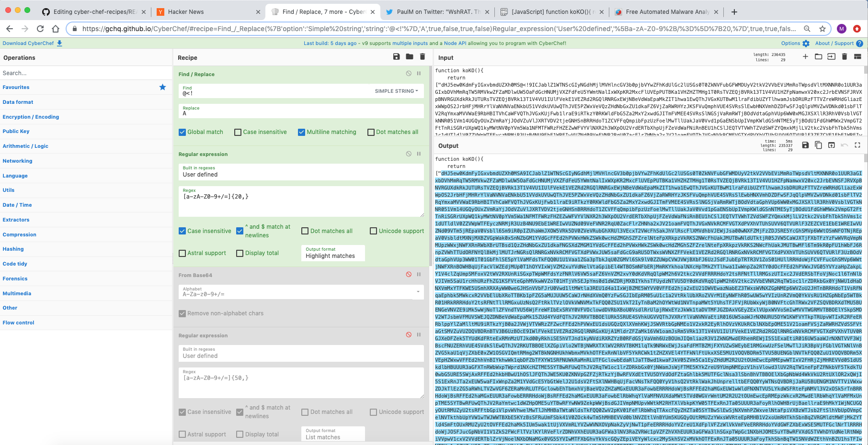Open About / Support link
Viewport: 868px width, 445px height.
(x=834, y=43)
